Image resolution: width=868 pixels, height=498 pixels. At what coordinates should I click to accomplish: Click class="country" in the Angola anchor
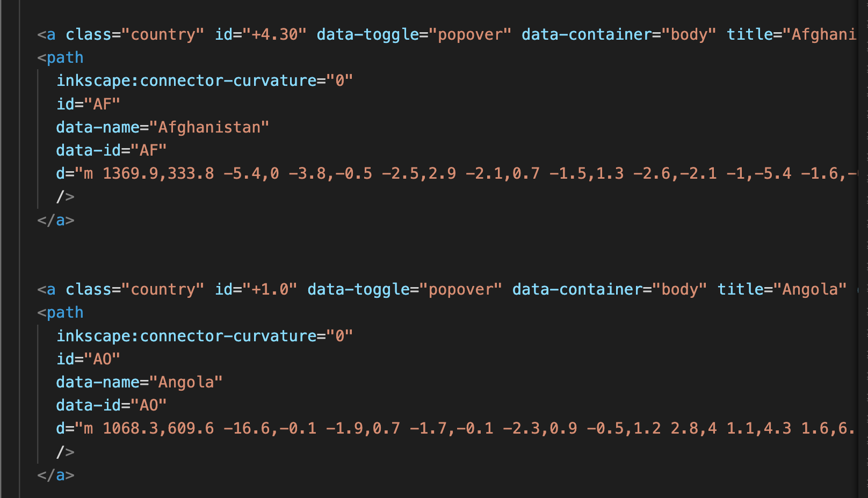[135, 289]
